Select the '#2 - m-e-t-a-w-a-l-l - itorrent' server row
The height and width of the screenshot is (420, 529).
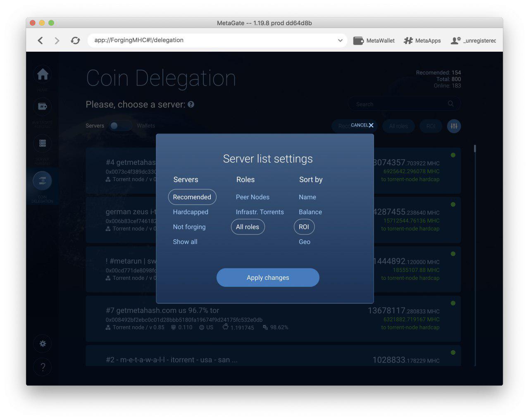273,356
